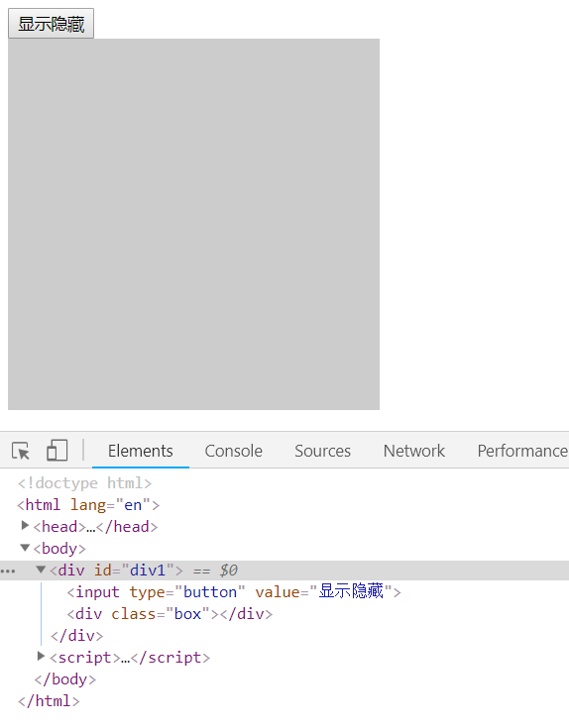Screen dimensions: 569x728
Task: Select the closing html tag line
Action: (x=49, y=701)
